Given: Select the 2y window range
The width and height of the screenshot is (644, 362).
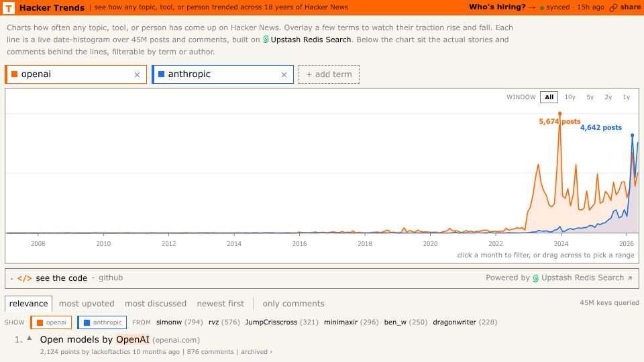Looking at the screenshot, I should coord(608,97).
